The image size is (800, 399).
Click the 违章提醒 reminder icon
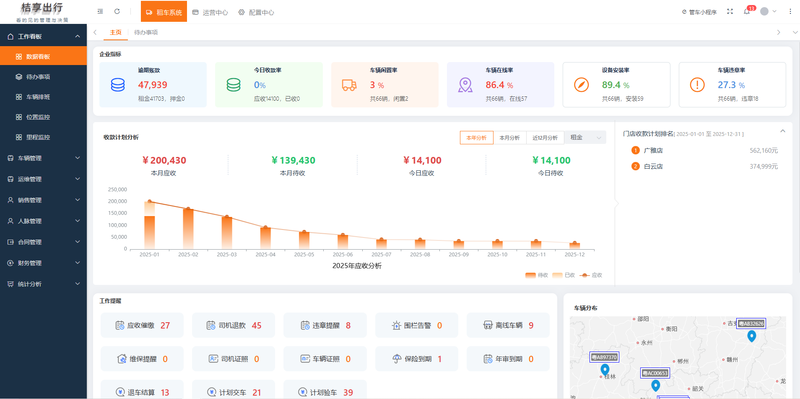click(305, 325)
